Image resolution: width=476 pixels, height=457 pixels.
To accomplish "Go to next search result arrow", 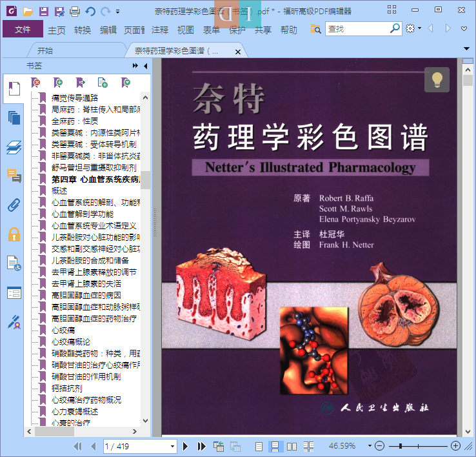I will (448, 28).
